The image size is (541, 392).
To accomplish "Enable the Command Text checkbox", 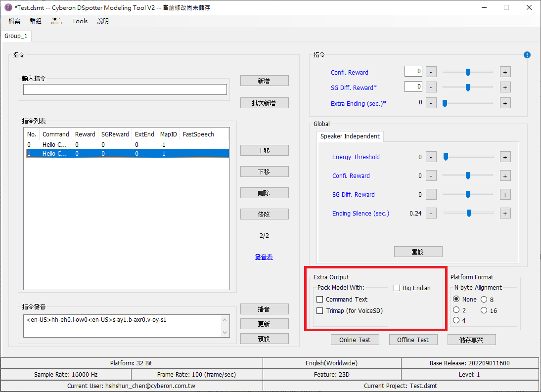I will coord(320,300).
